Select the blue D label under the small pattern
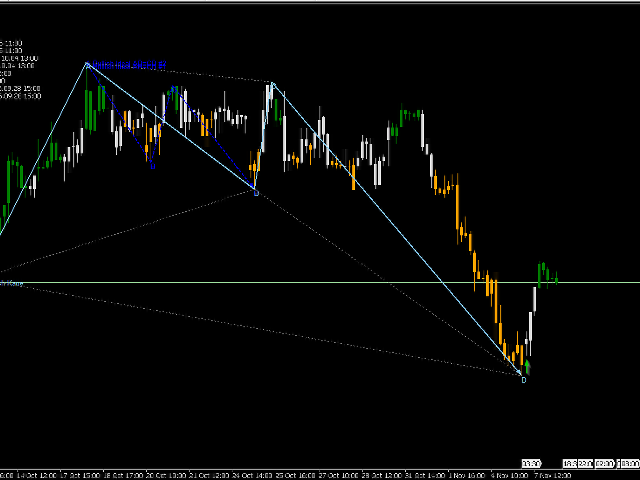Viewport: 640px width, 480px height. tap(153, 167)
